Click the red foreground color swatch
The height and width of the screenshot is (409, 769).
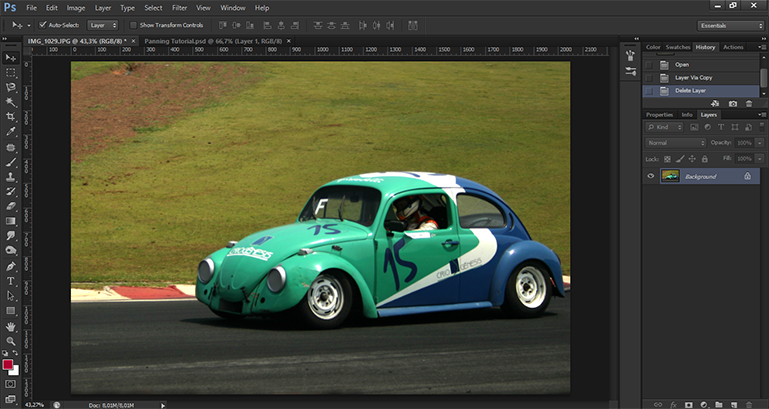pyautogui.click(x=9, y=365)
